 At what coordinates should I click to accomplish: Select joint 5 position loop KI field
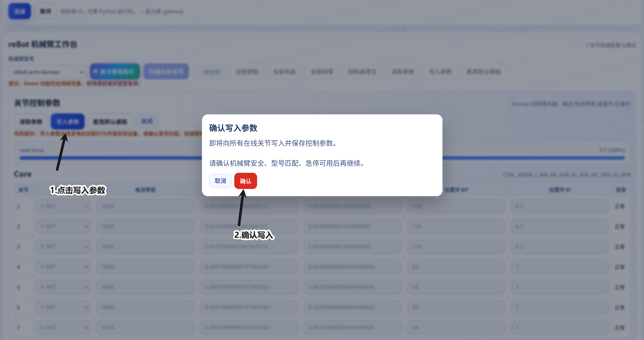coord(560,287)
